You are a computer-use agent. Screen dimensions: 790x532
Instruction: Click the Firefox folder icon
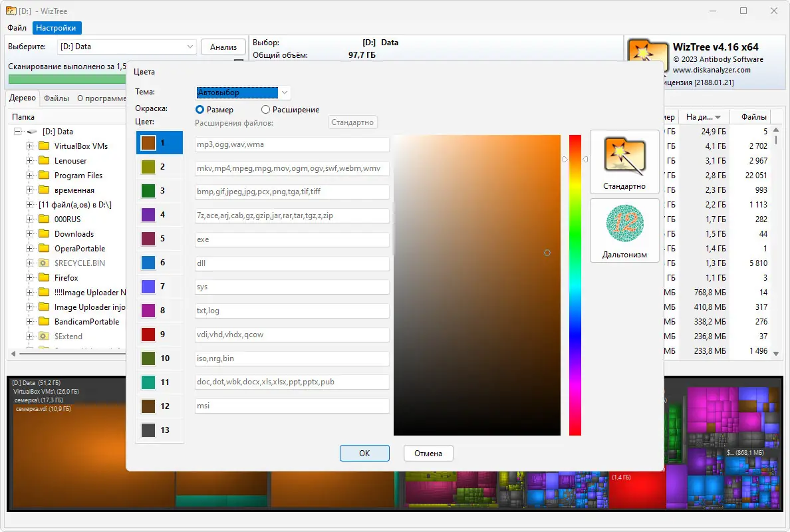click(x=44, y=277)
